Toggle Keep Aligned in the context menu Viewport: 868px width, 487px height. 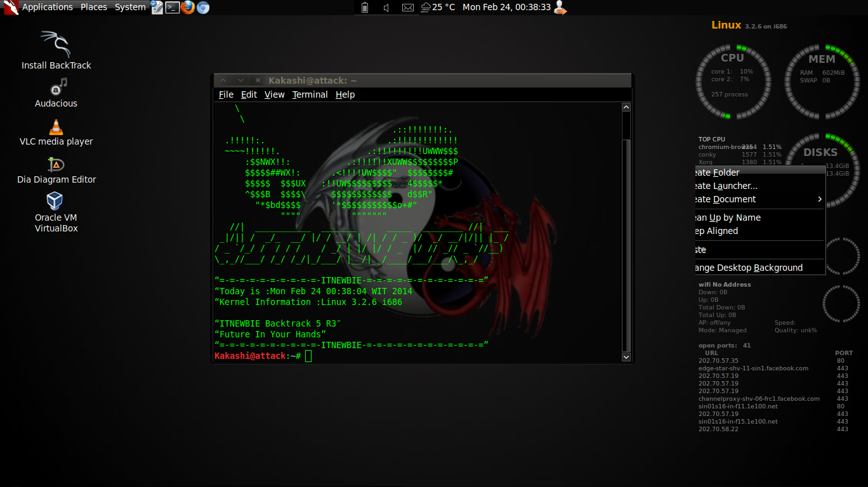760,231
